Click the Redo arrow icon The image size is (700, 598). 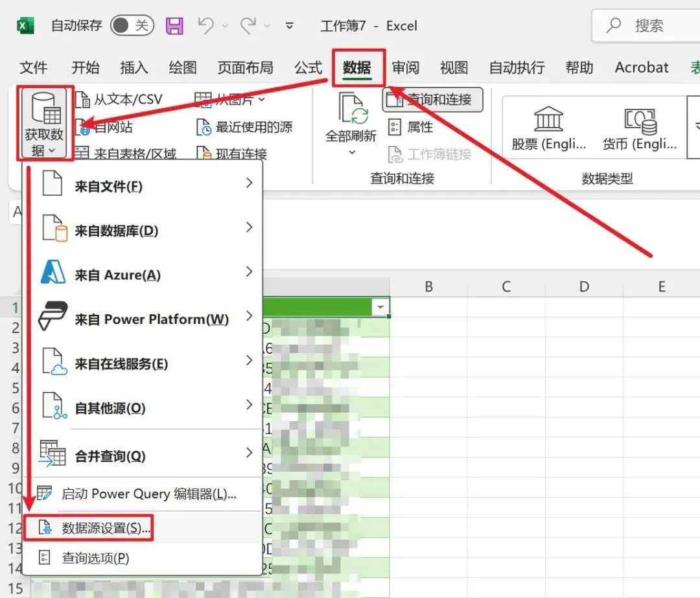[x=248, y=25]
